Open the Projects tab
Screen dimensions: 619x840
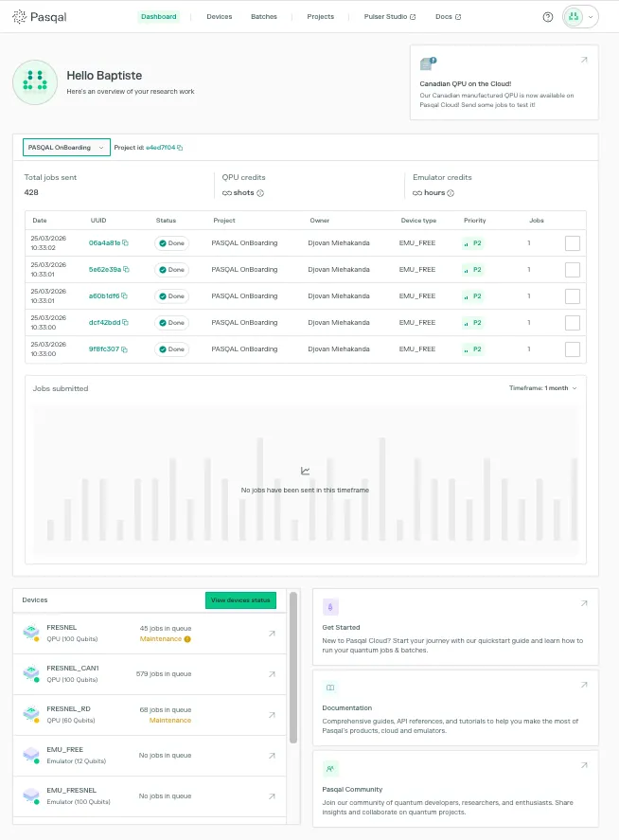tap(321, 17)
